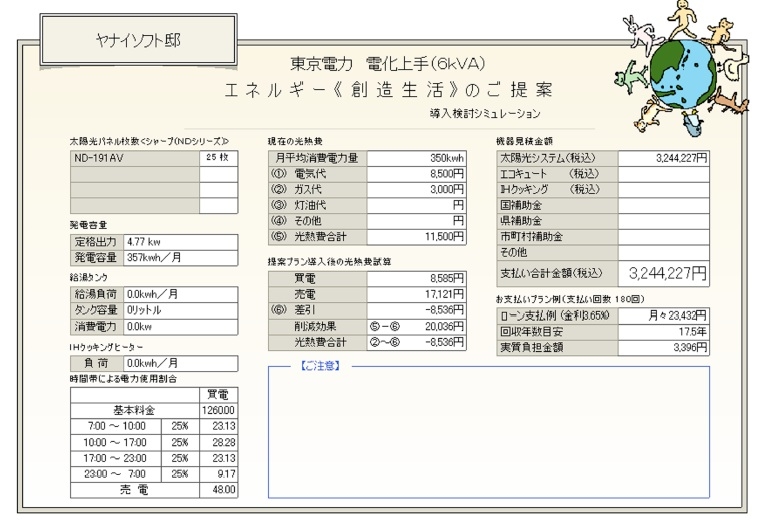
Task: Click the 提案プラン導入後の光熱費試算 heading
Action: point(330,261)
